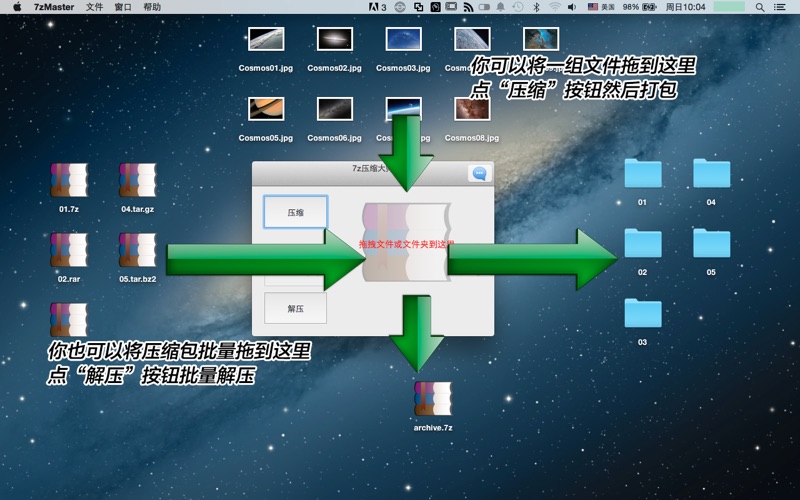
Task: Select the Cosmos05.jpg Saturn thumbnail
Action: pyautogui.click(x=266, y=109)
